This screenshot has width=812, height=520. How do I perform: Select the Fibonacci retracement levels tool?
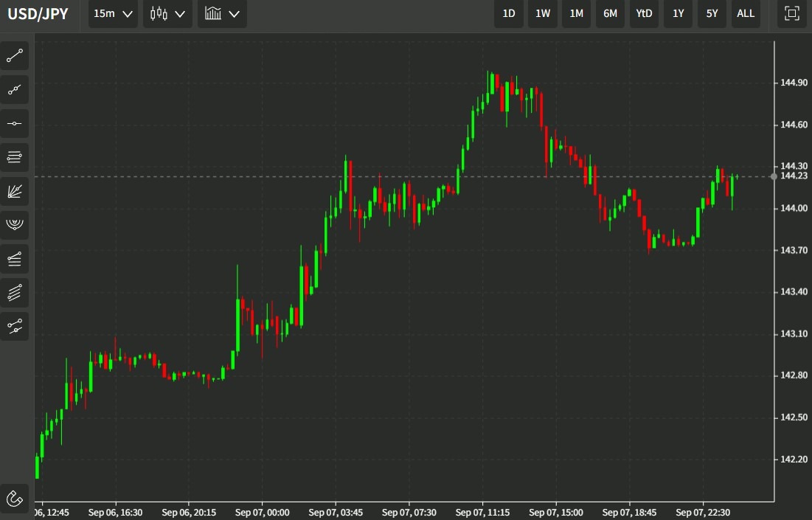coord(15,157)
